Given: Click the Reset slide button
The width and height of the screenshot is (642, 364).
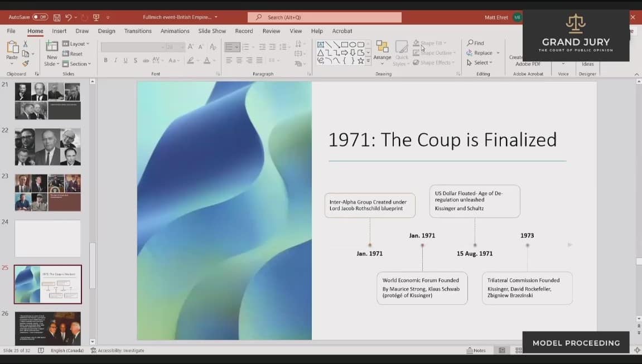Looking at the screenshot, I should pyautogui.click(x=73, y=54).
